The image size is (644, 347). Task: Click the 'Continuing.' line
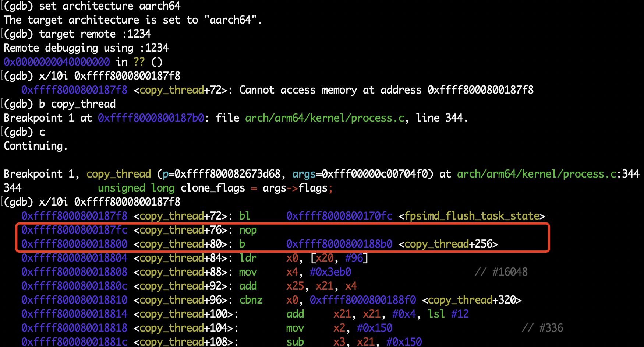(36, 146)
